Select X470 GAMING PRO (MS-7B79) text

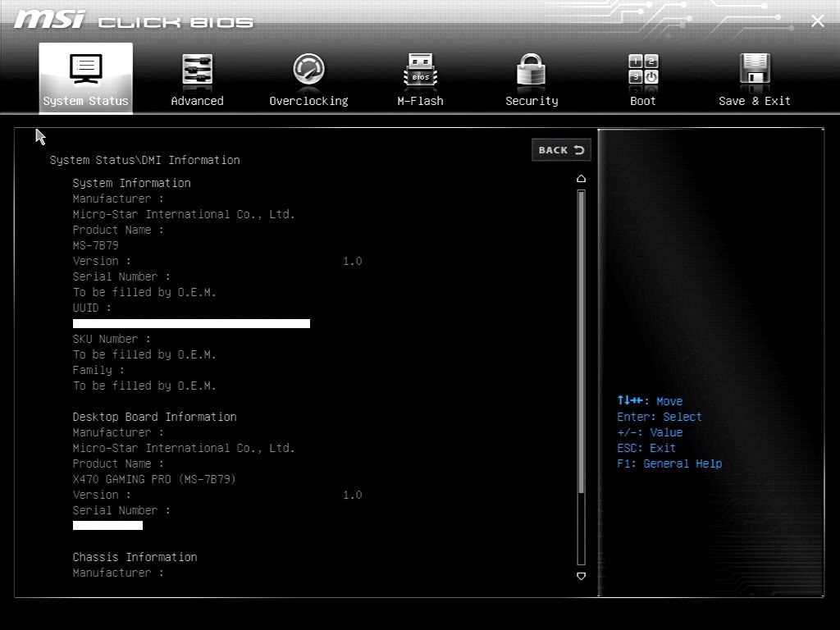[154, 479]
